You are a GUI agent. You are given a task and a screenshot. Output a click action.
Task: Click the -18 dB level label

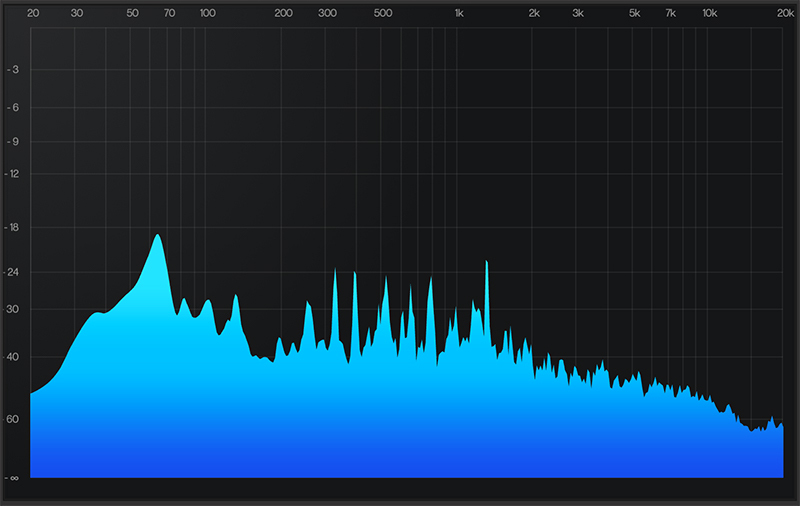point(14,228)
